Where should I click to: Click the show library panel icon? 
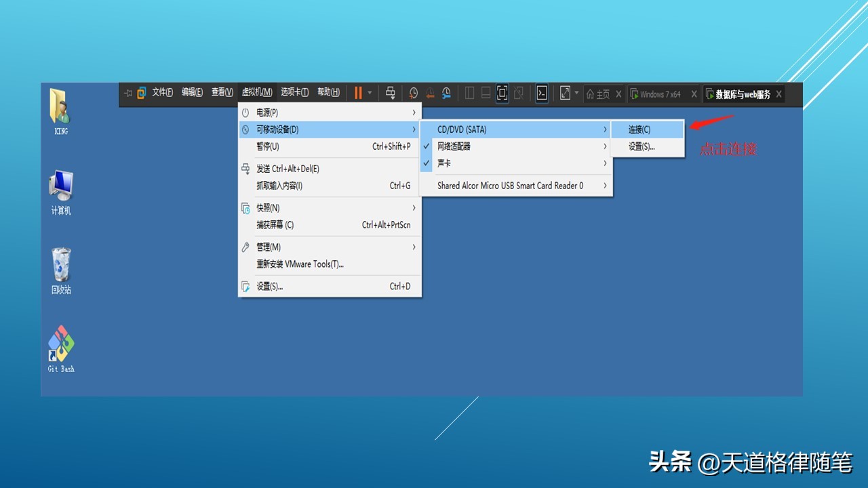point(469,93)
